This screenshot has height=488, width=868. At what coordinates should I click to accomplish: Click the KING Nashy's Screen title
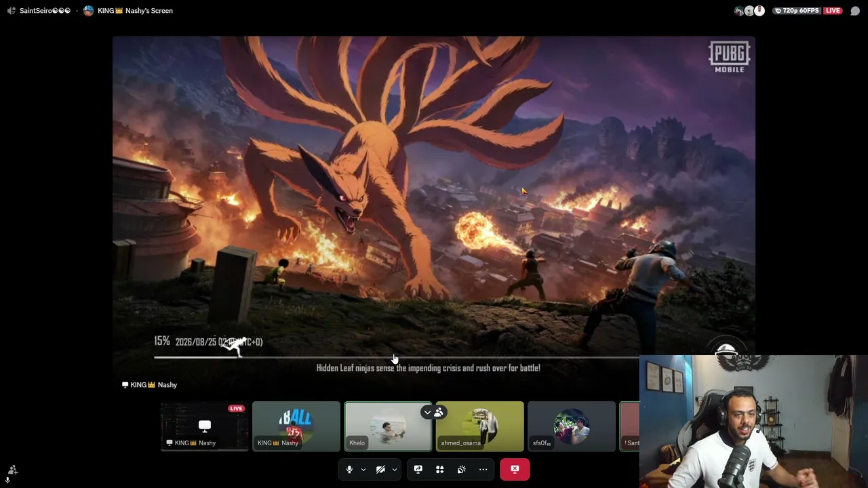[135, 11]
